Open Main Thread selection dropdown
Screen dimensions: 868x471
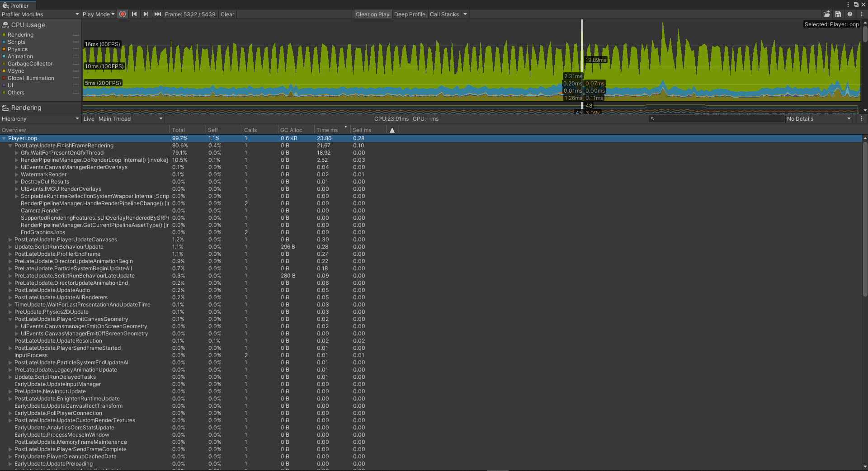[x=131, y=118]
